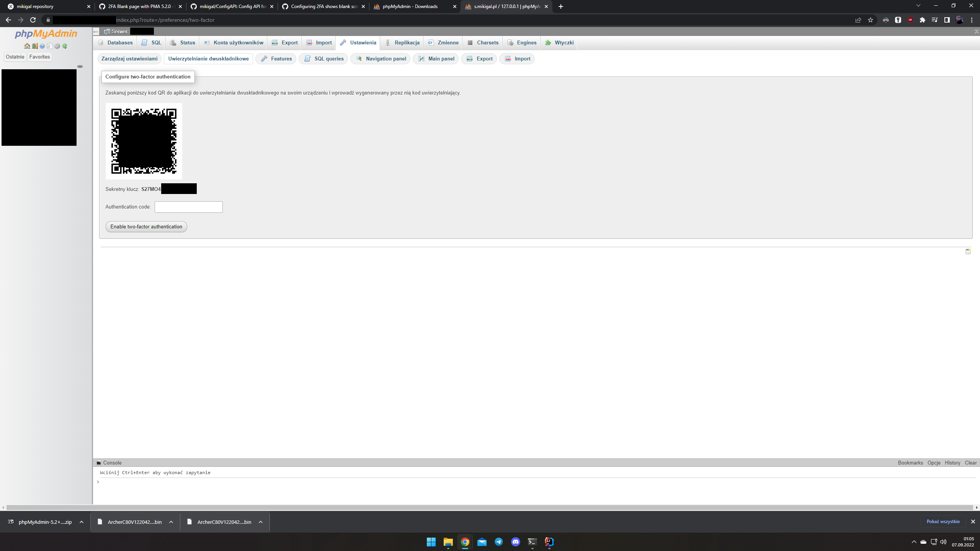Open phpMyAdmin documentation via question mark icon
980x551 pixels.
[x=42, y=46]
